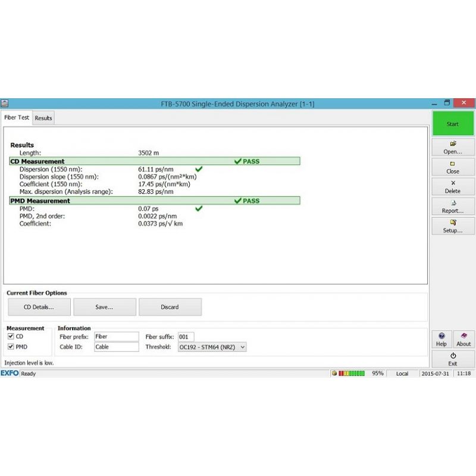This screenshot has height=476, width=476.
Task: Click the 11:18 clock in the status bar
Action: 464,374
